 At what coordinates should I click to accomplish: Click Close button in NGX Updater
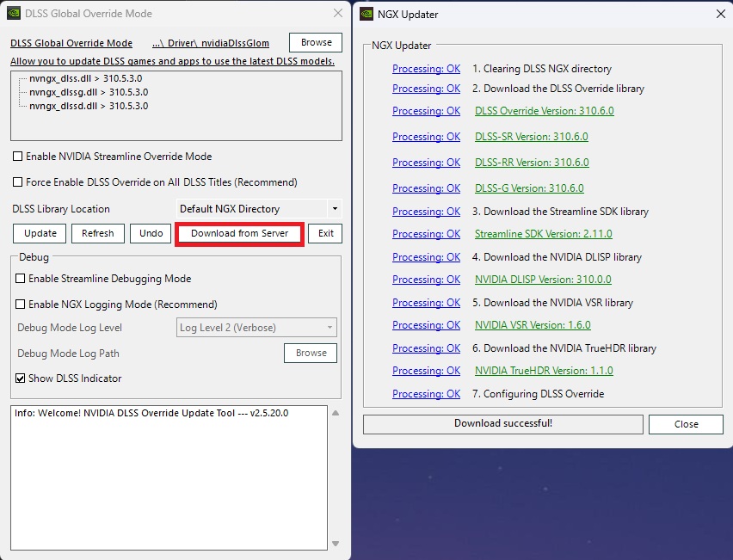pyautogui.click(x=686, y=424)
